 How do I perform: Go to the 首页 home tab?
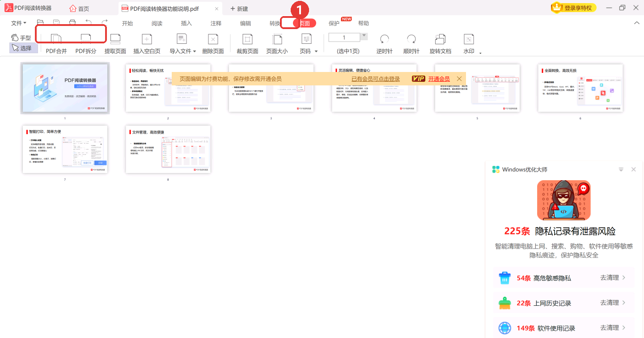[80, 8]
